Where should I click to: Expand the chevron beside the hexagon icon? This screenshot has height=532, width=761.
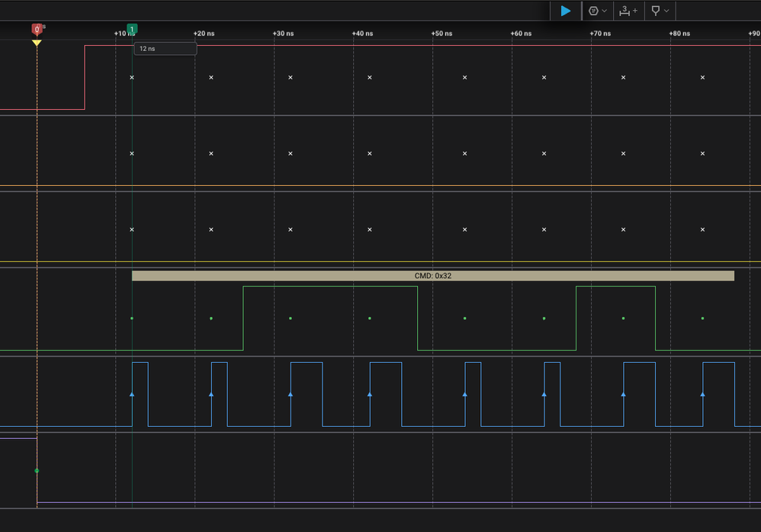pyautogui.click(x=604, y=11)
